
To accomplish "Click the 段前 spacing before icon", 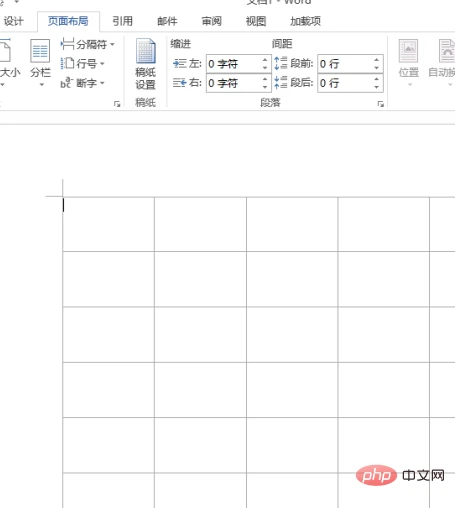I will (281, 63).
